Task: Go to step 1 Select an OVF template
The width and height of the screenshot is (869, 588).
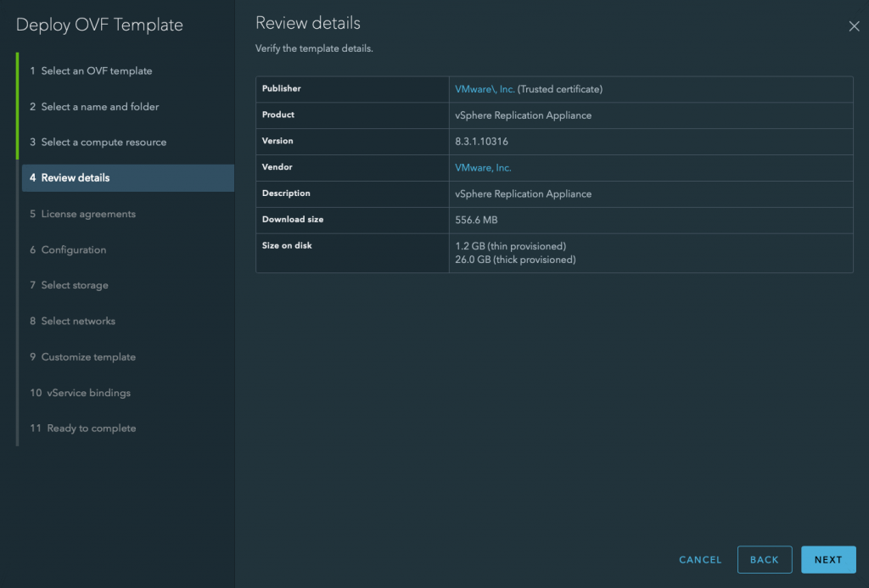Action: [x=91, y=71]
